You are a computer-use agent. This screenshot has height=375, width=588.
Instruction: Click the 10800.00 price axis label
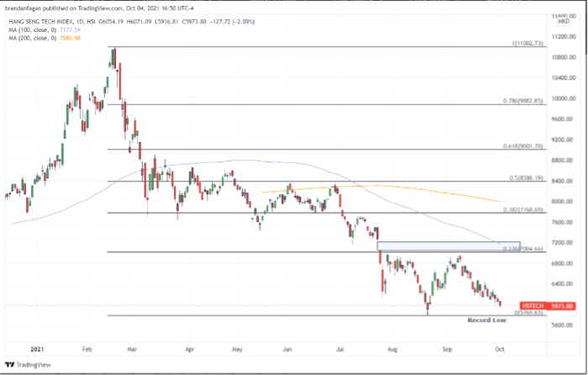click(564, 57)
